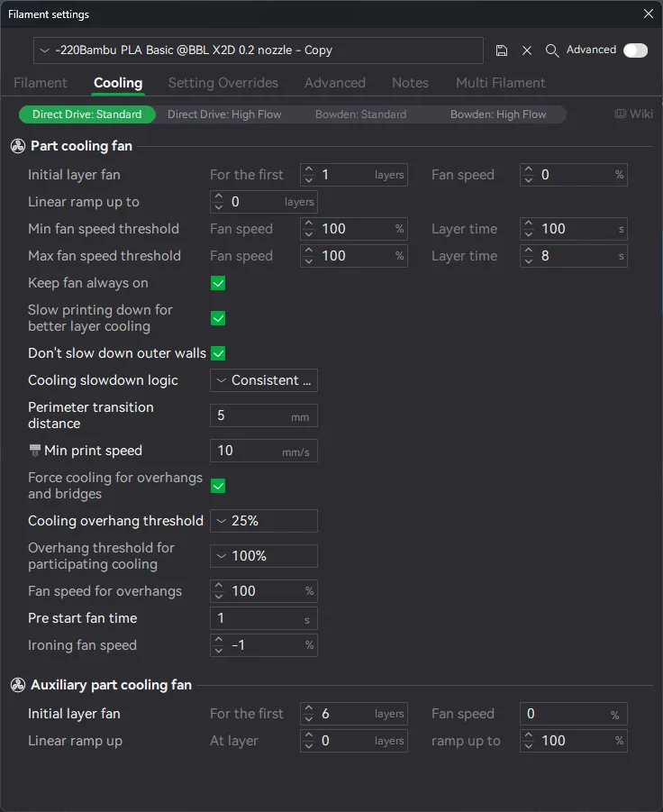Adjust Auxiliary Linear ramp up At layer stepper
Screen dimensions: 663x812
point(308,741)
